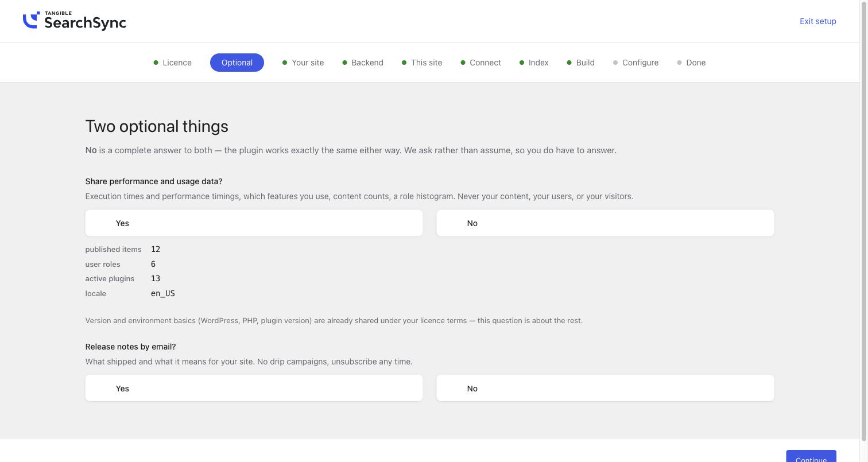Click the active plugins value 13
The image size is (868, 462).
[156, 278]
